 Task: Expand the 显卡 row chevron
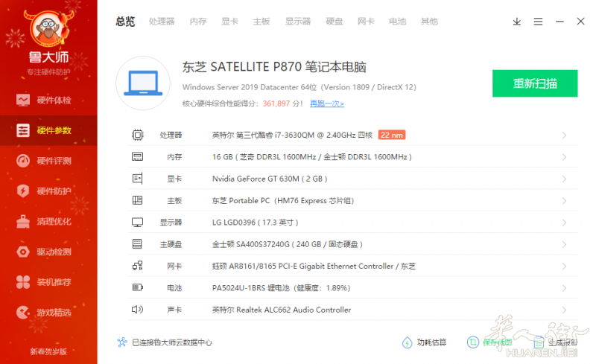(564, 179)
